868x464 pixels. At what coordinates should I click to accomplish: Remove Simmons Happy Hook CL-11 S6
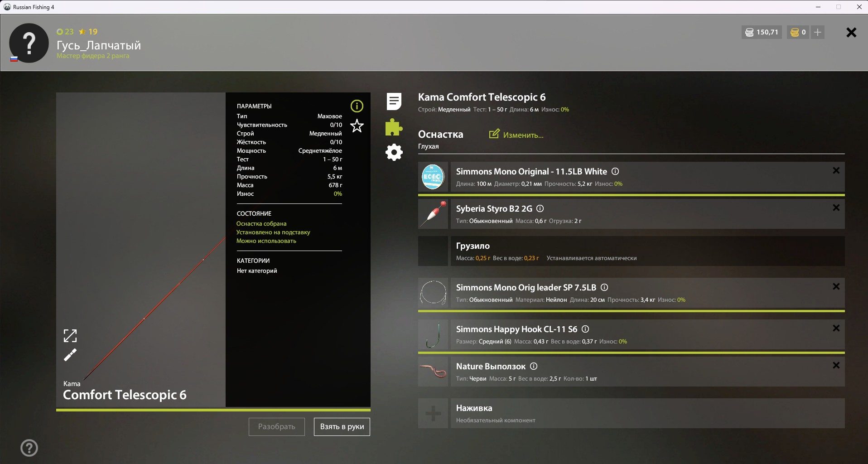[x=836, y=328]
